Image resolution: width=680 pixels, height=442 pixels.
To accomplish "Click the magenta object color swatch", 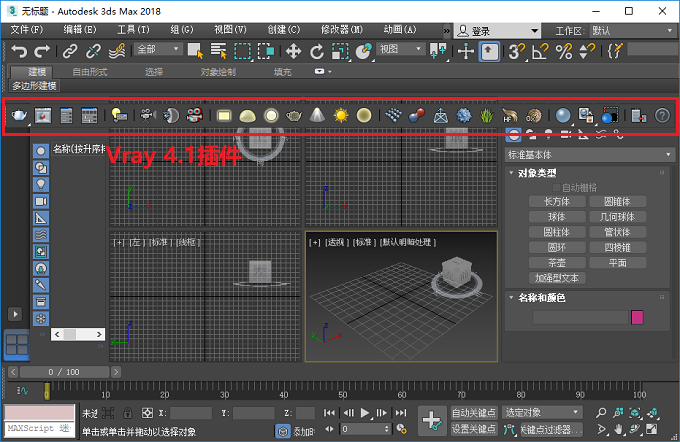I will tap(637, 317).
